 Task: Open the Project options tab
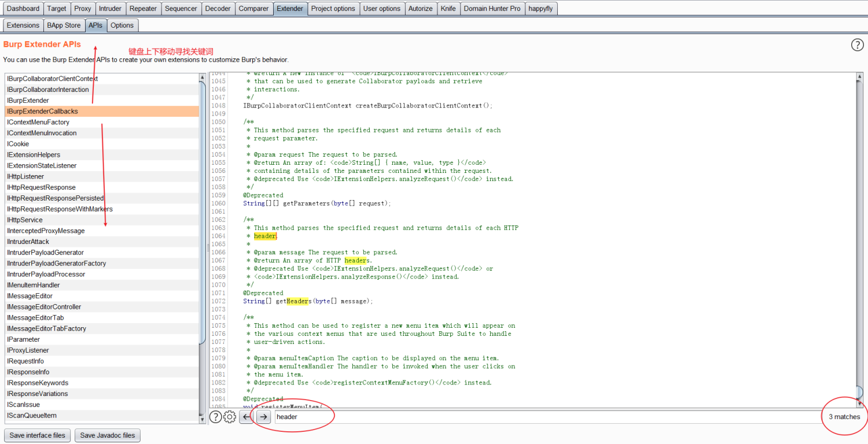[x=333, y=9]
